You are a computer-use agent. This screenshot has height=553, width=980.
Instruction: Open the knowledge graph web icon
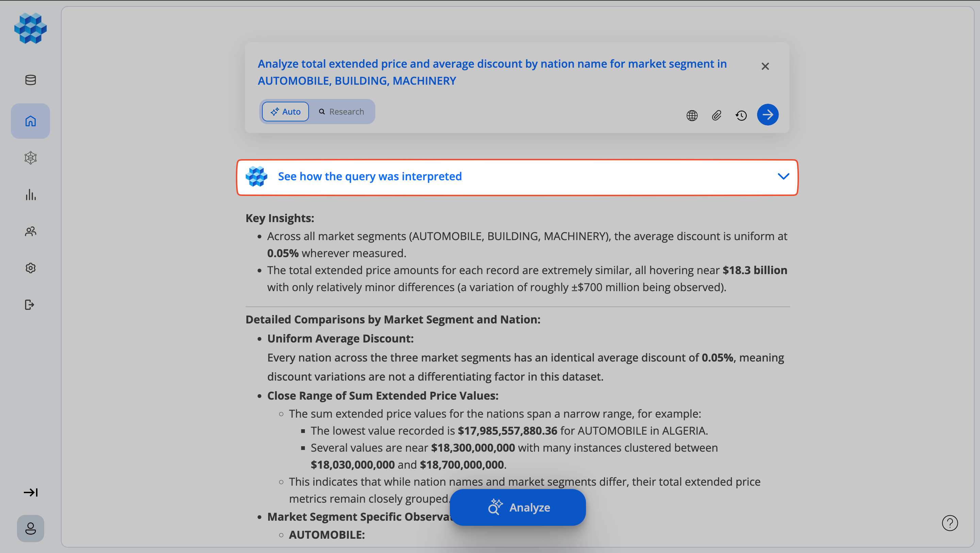click(x=30, y=158)
